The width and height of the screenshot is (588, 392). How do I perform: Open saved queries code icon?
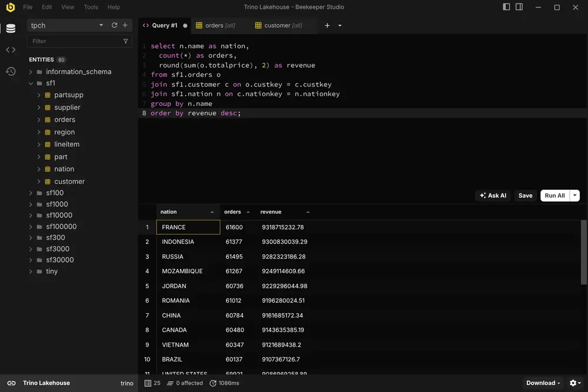tap(11, 49)
